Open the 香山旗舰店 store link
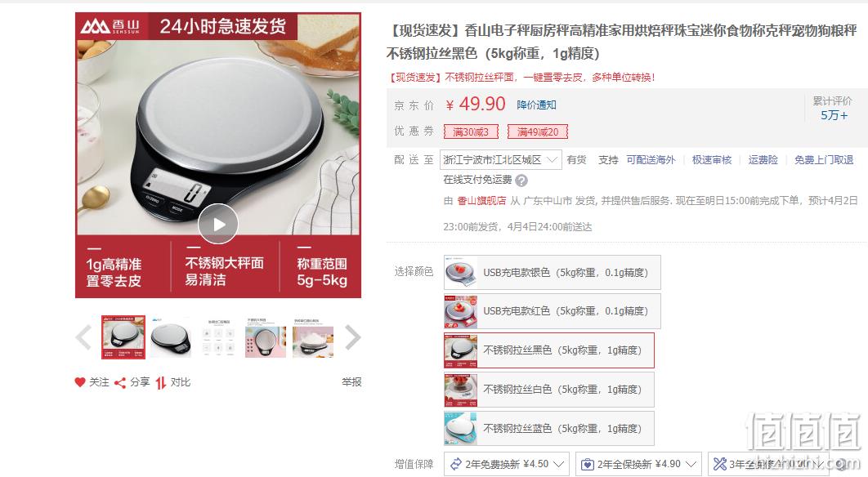 pyautogui.click(x=481, y=200)
